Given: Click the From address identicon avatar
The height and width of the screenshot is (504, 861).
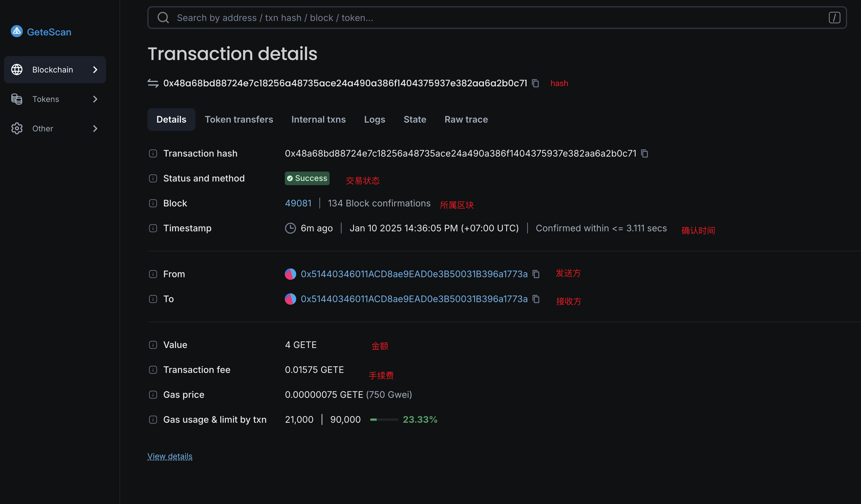Looking at the screenshot, I should 290,274.
